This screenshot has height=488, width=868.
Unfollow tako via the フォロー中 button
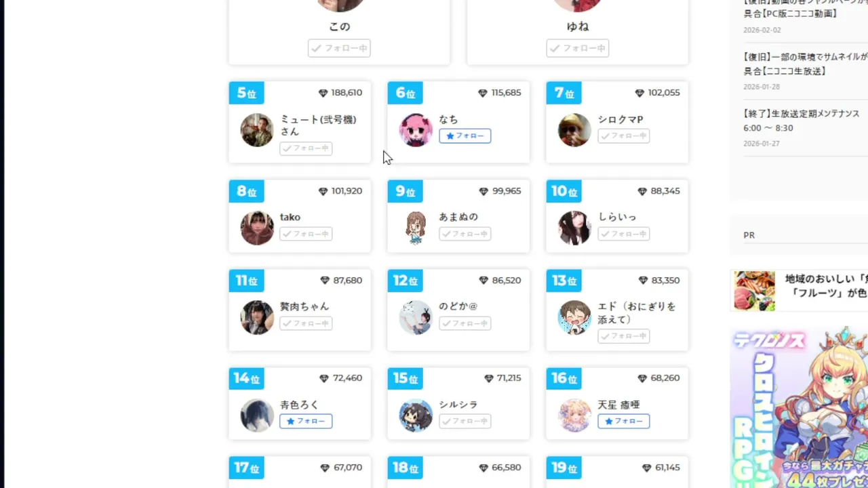tap(306, 234)
